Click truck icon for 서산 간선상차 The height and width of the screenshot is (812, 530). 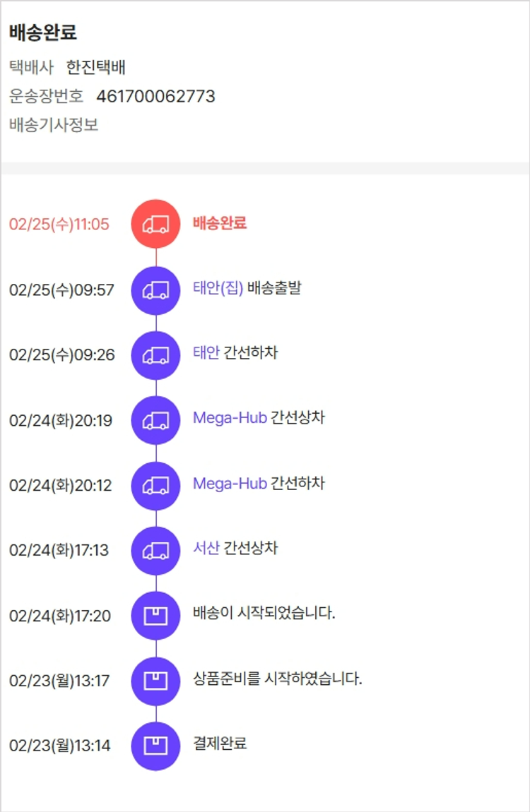[x=155, y=551]
